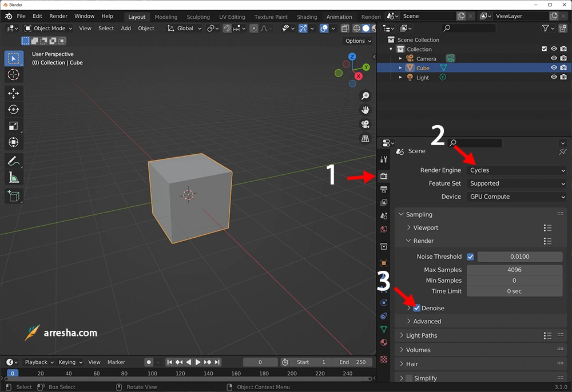Select the Rotate tool
The height and width of the screenshot is (392, 572).
click(14, 109)
